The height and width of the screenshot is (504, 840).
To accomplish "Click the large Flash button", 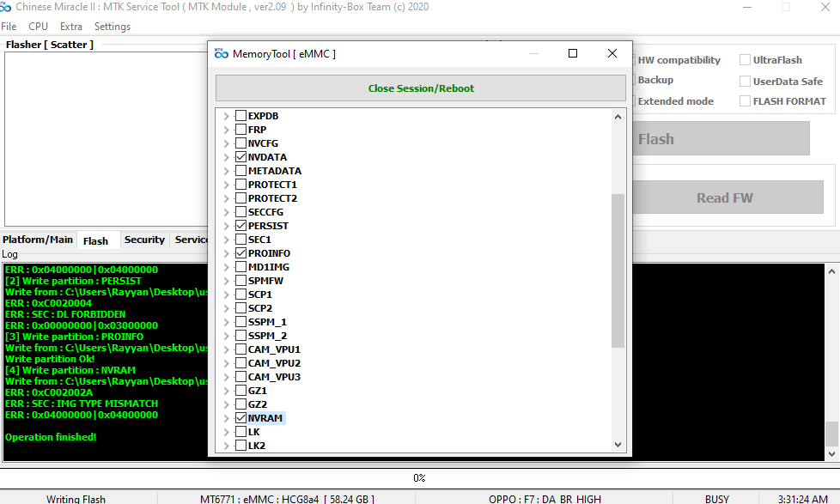I will (721, 139).
